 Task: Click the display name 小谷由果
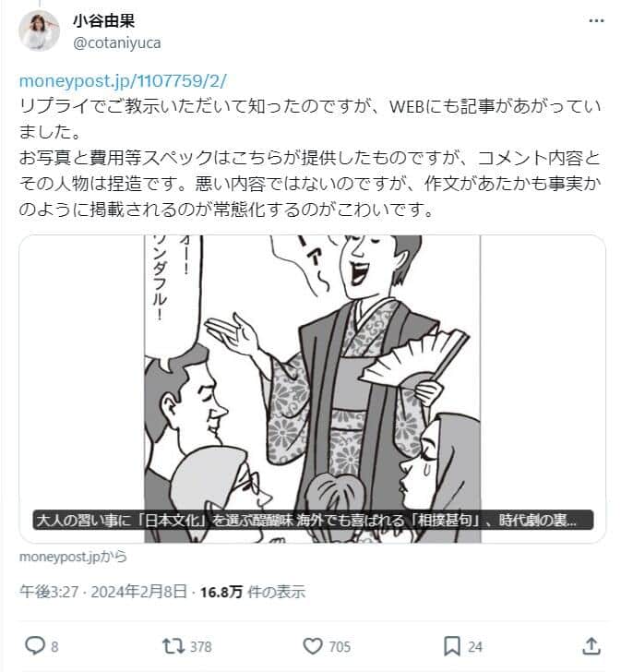103,20
